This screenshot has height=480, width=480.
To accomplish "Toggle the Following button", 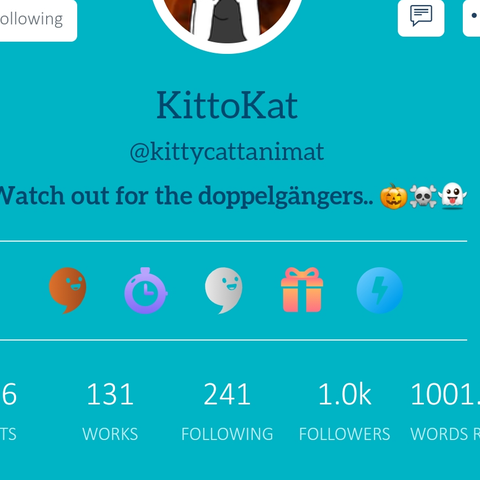I will click(x=37, y=19).
